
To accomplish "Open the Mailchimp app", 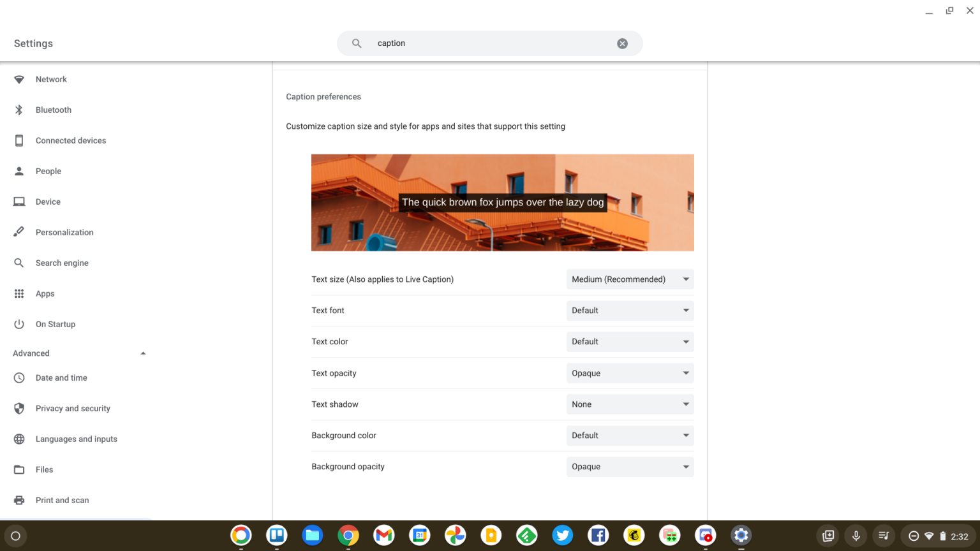I will click(x=634, y=536).
